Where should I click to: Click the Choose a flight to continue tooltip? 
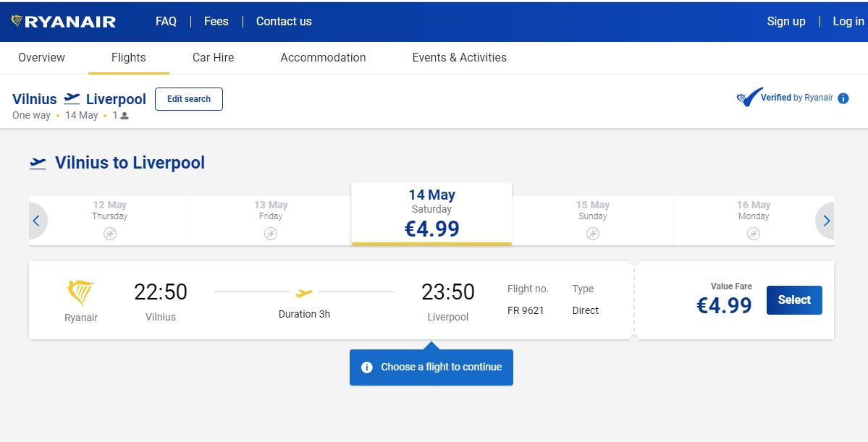(431, 367)
